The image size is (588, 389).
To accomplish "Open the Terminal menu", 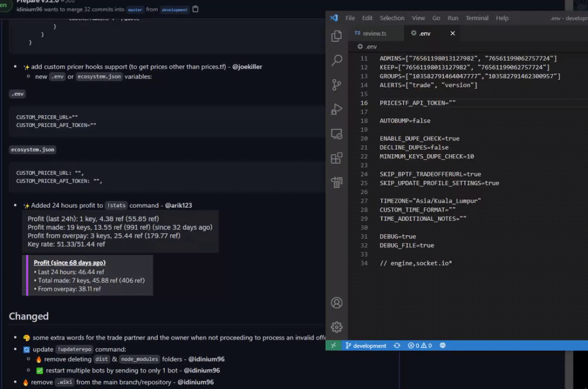I will point(477,18).
